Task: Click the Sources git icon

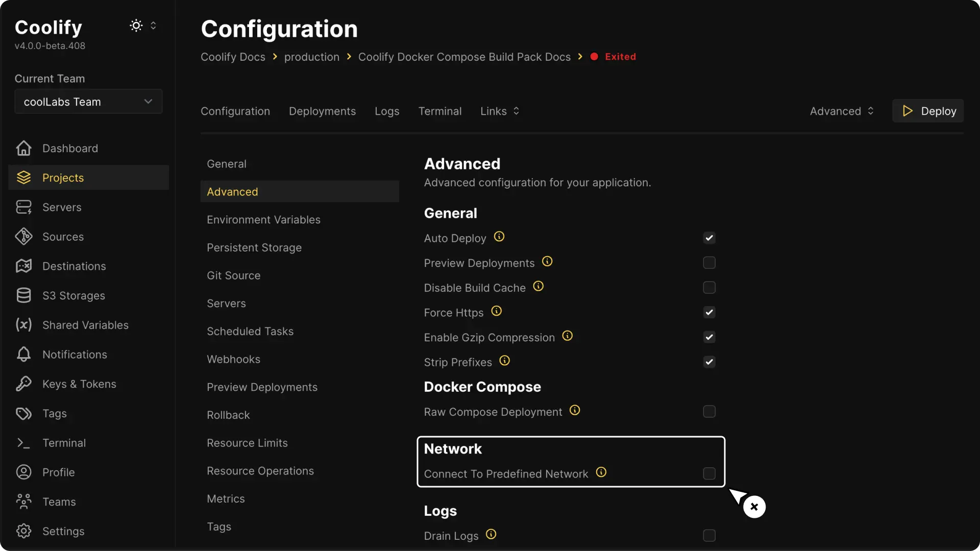Action: pos(23,237)
